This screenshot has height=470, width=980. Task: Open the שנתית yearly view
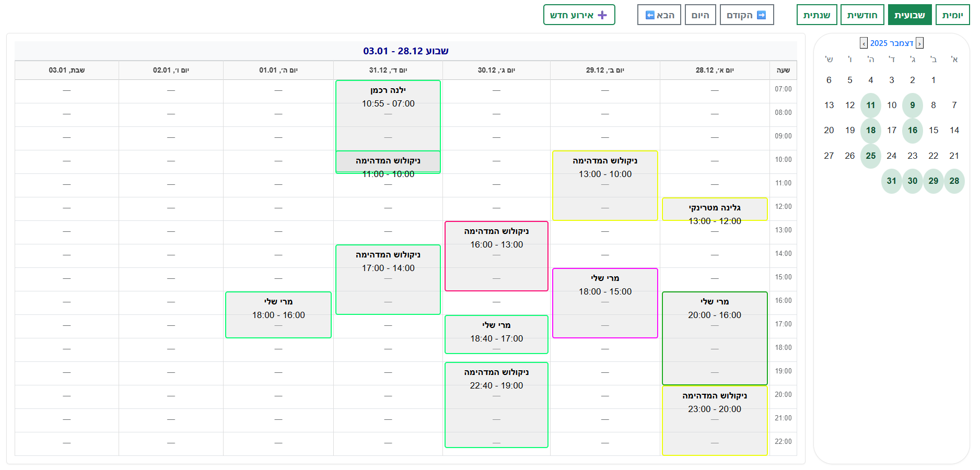[816, 15]
